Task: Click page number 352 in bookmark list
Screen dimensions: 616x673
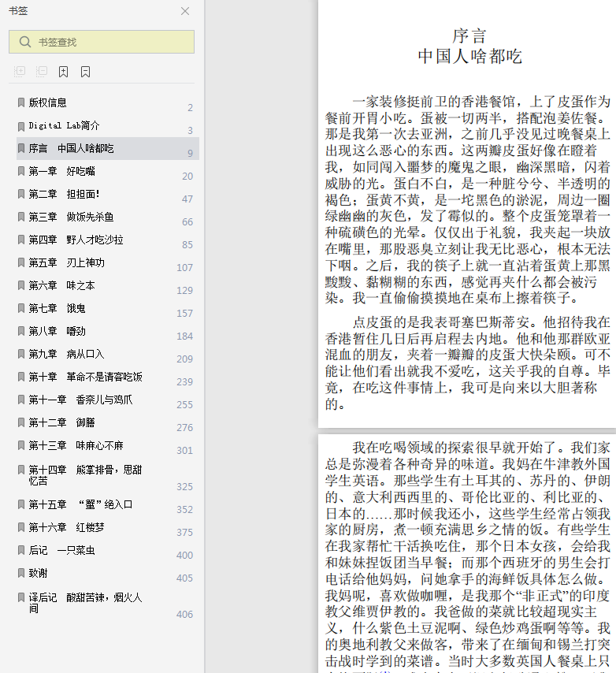Action: point(185,509)
